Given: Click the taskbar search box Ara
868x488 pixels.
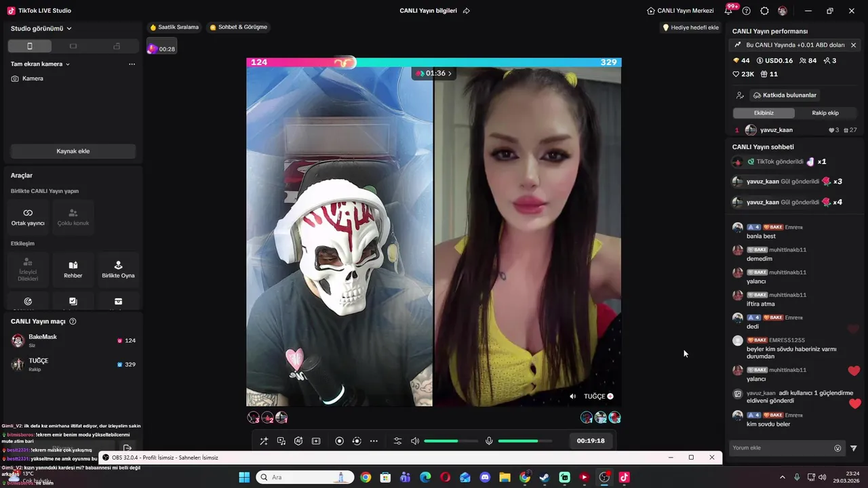Looking at the screenshot, I should tap(304, 477).
